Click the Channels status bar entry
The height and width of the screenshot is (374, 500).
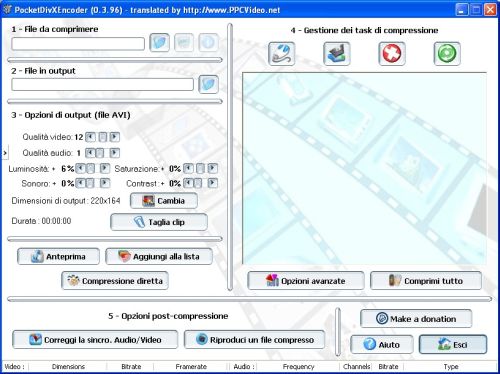[x=356, y=367]
